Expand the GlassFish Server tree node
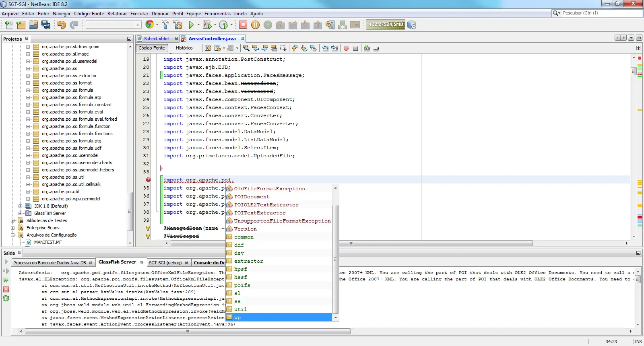 pyautogui.click(x=21, y=213)
